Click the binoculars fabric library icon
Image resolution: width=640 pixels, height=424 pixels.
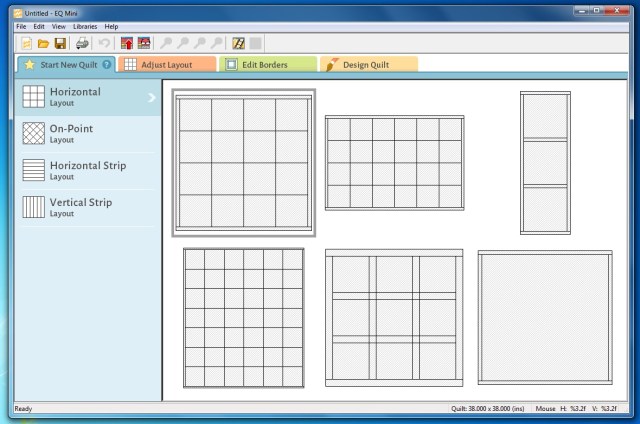coord(144,43)
